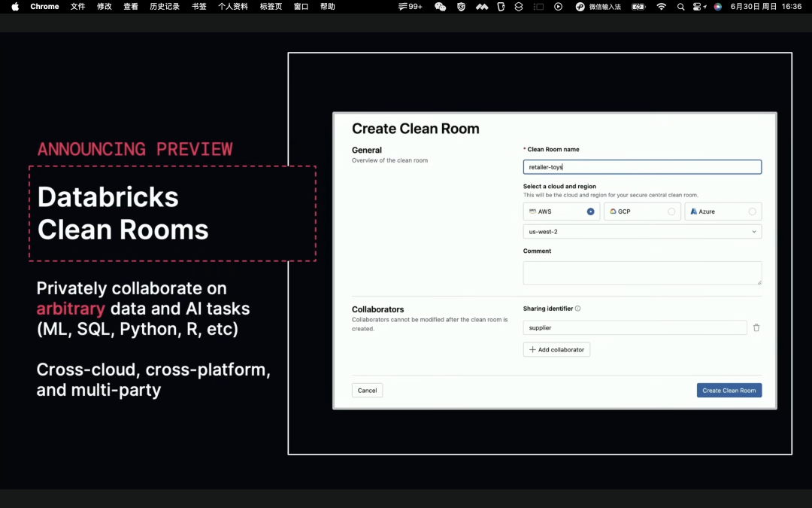
Task: Select the GCP cloud radio option
Action: [x=671, y=211]
